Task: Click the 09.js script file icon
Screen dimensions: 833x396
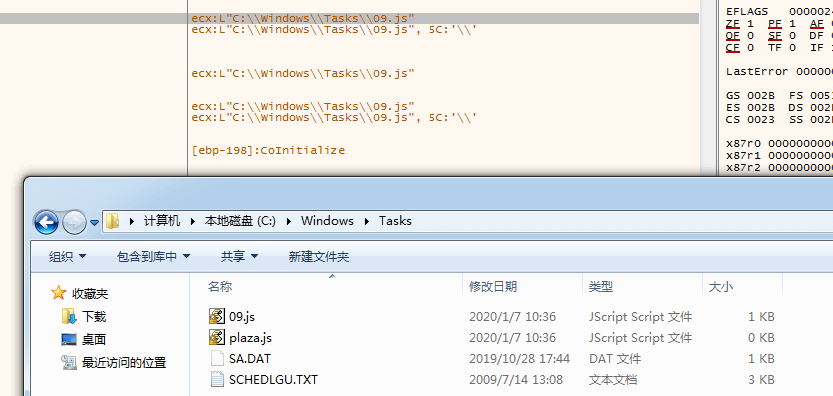Action: point(217,316)
